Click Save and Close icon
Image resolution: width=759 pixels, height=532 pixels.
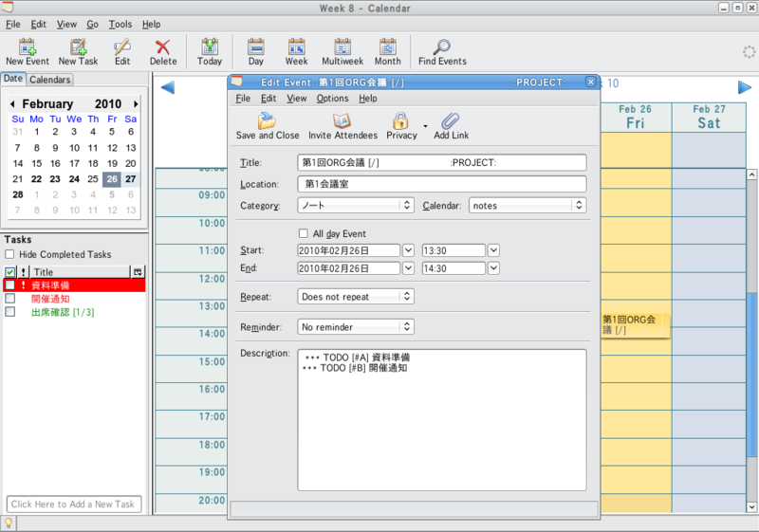[x=267, y=121]
